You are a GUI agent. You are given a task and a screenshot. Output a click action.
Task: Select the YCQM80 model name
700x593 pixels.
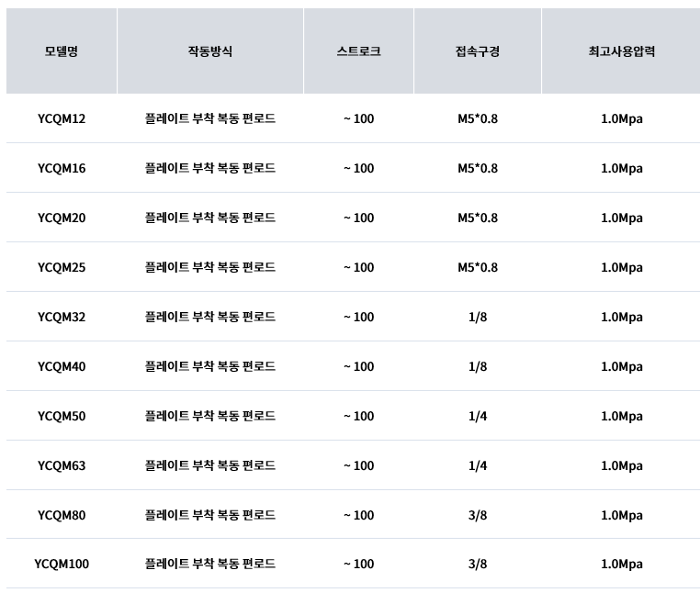pyautogui.click(x=62, y=515)
